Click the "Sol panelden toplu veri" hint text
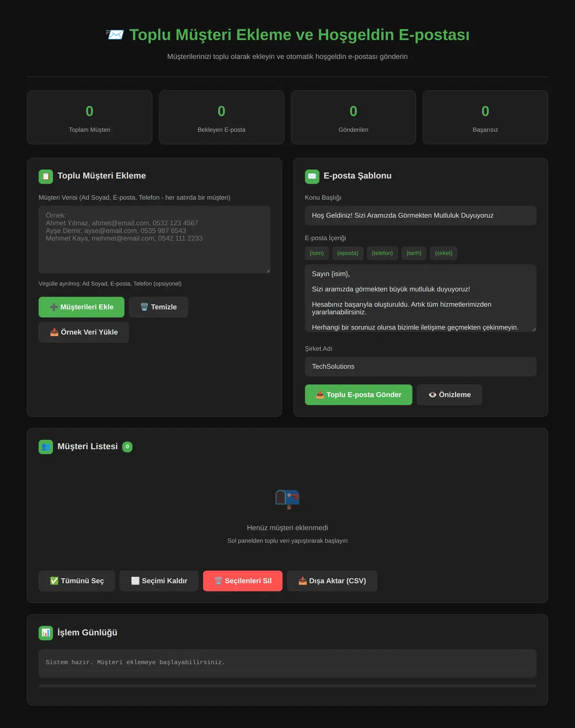 [287, 541]
